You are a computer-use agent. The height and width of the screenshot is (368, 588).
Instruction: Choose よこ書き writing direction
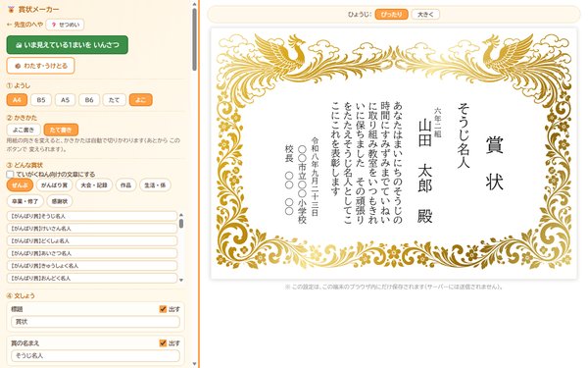tap(24, 130)
